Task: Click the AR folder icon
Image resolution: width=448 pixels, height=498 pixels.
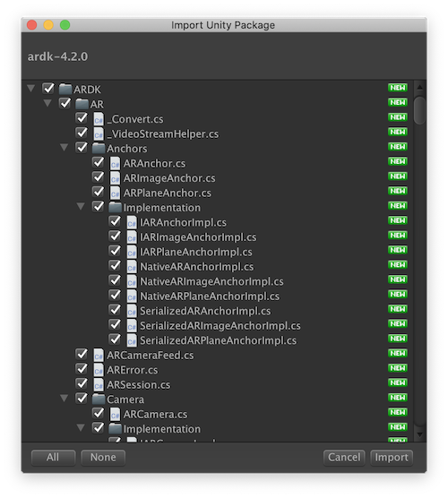Action: pos(82,104)
